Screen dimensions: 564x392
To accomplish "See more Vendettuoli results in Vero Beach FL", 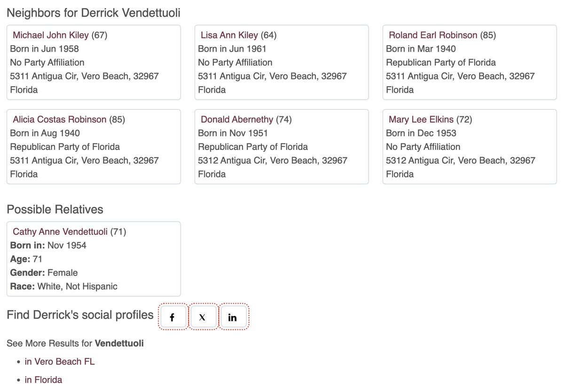I will tap(60, 361).
